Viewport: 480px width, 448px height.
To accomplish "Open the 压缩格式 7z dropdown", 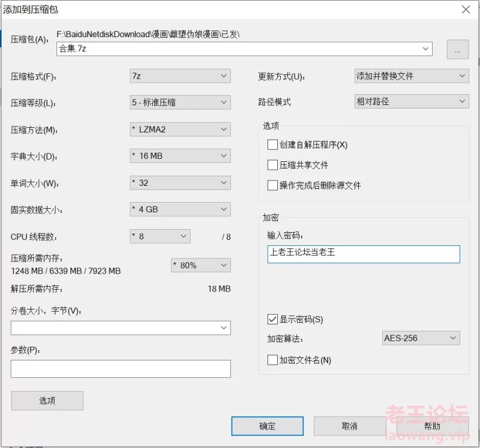I will [180, 76].
